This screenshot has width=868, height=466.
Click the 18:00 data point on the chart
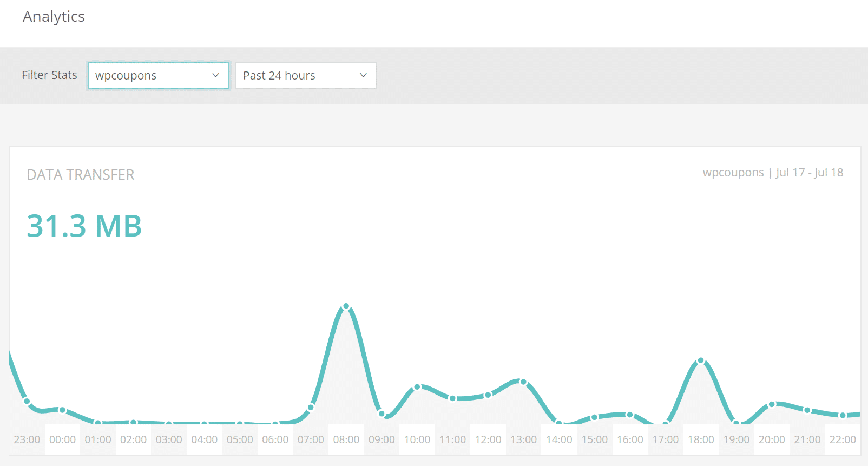(701, 360)
